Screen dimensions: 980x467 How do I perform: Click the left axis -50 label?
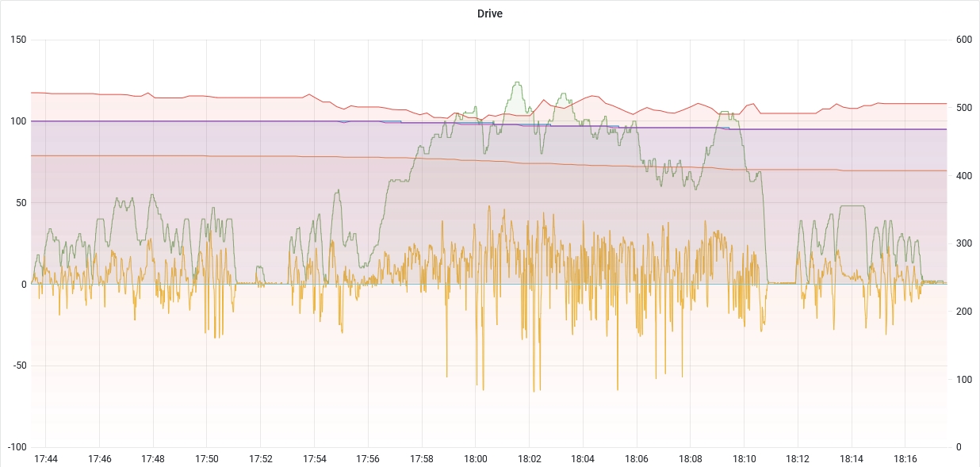[17, 366]
